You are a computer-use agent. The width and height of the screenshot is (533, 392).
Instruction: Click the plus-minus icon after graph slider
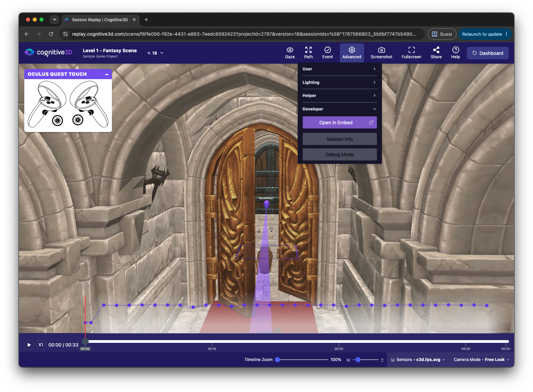[x=382, y=360]
